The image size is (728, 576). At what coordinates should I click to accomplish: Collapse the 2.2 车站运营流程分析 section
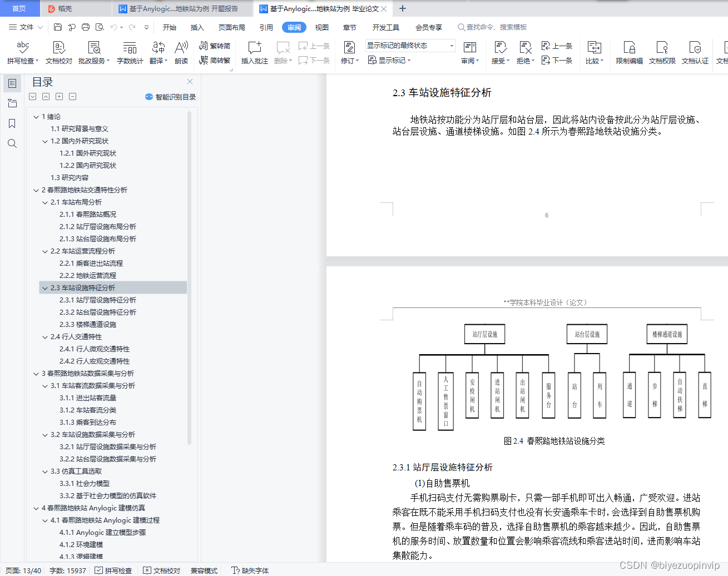coord(44,251)
